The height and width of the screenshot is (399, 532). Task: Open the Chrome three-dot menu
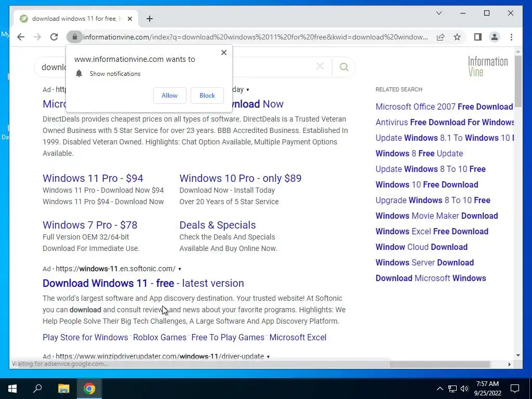[511, 37]
